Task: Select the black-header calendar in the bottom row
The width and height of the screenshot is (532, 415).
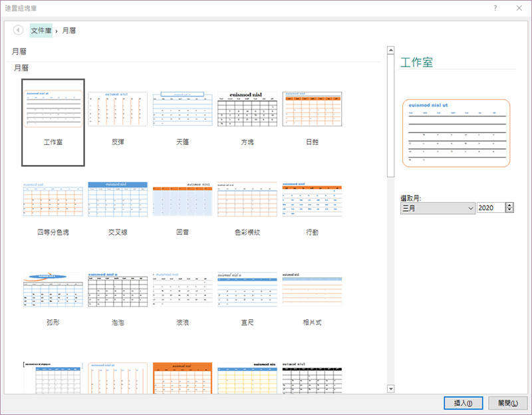Action: (x=312, y=378)
